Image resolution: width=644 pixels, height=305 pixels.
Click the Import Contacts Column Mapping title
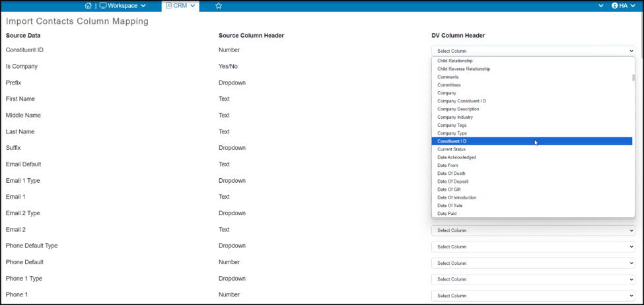click(77, 21)
